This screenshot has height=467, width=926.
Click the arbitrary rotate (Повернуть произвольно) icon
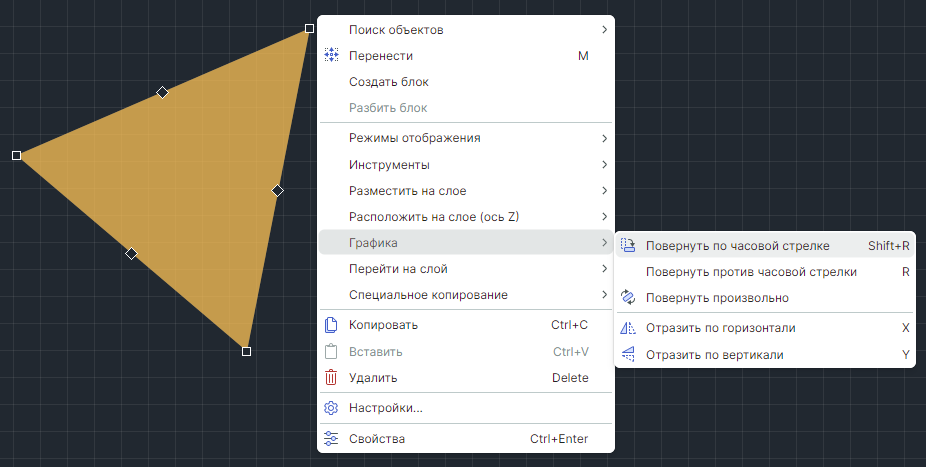628,298
